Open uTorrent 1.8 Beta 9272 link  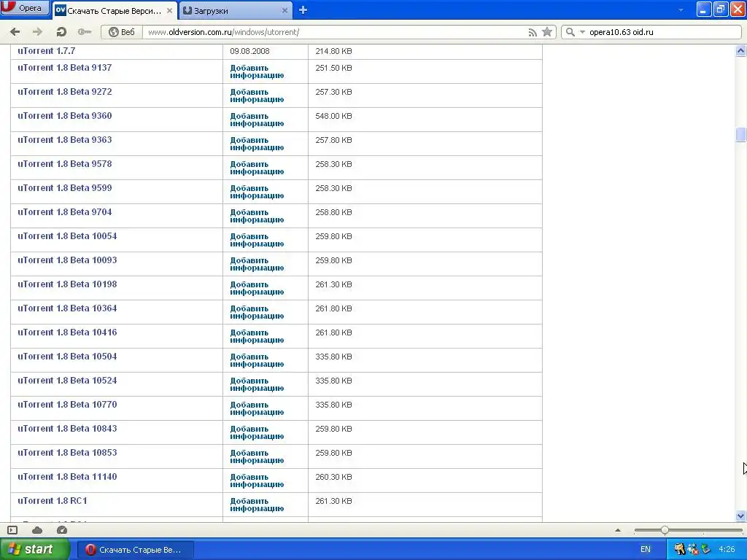click(65, 91)
